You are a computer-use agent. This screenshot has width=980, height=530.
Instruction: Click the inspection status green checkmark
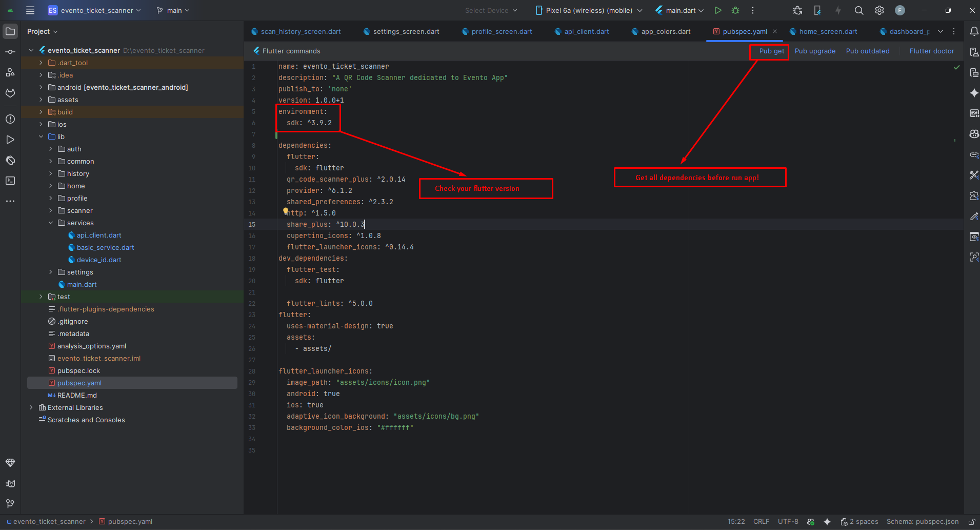956,67
